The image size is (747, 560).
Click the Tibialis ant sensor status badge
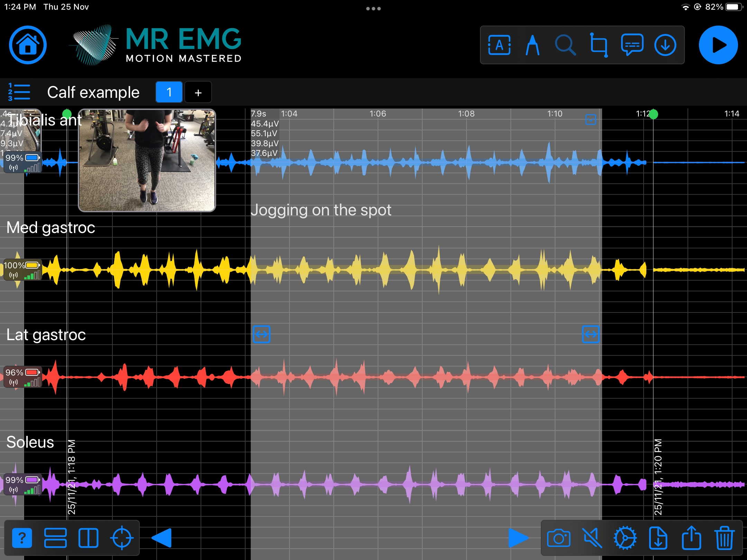pos(23,162)
